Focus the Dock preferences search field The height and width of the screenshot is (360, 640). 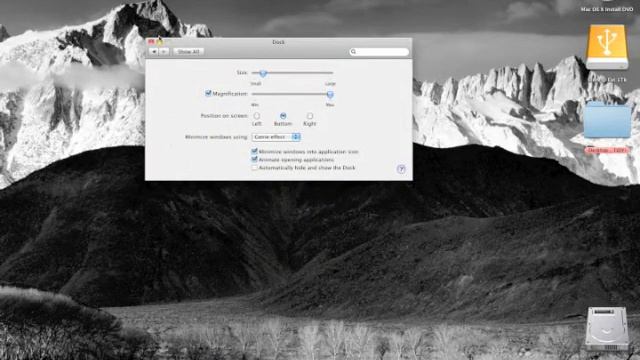click(x=379, y=52)
